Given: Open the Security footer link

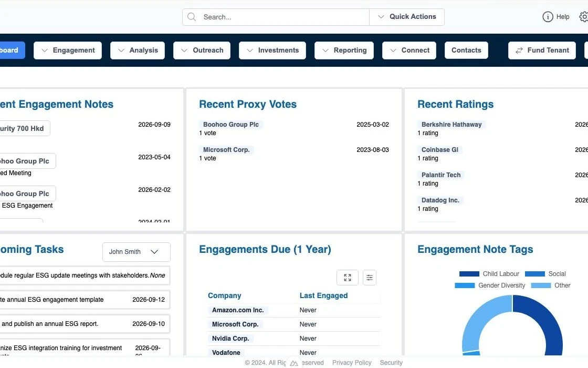Looking at the screenshot, I should tap(391, 363).
